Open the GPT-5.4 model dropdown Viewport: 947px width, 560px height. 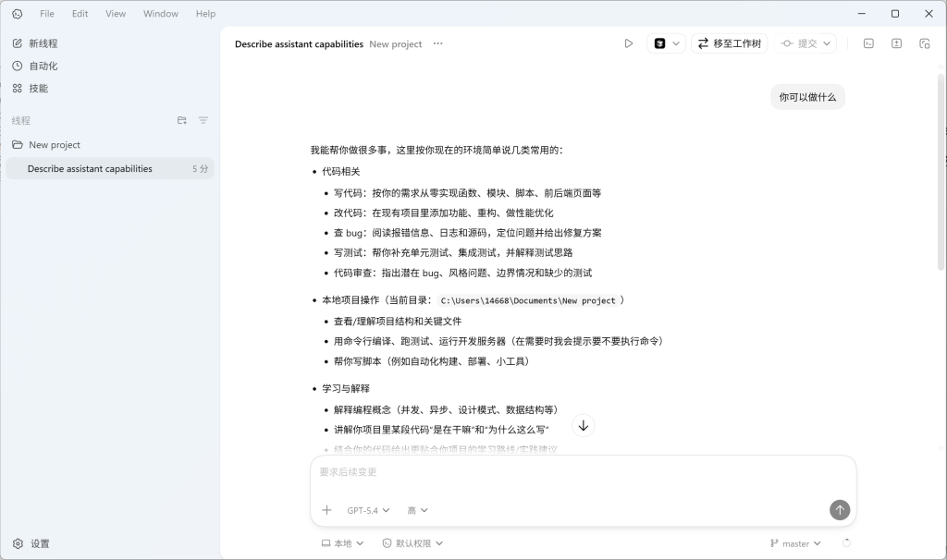(365, 509)
